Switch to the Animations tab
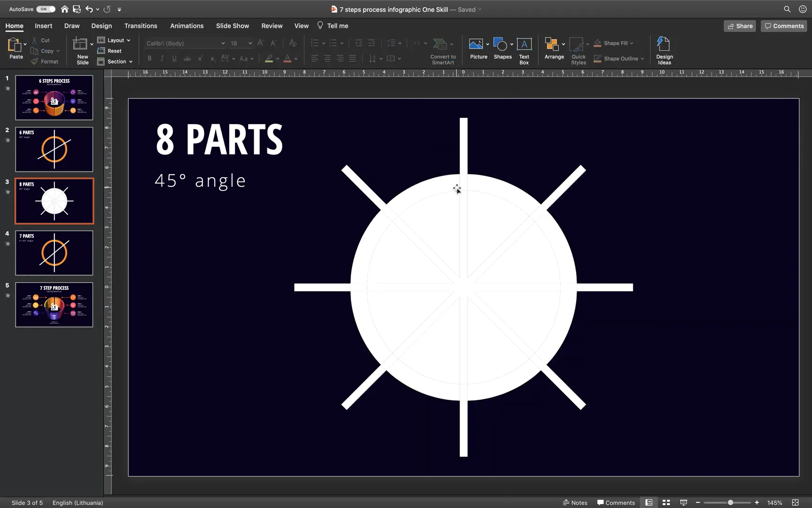Screen dimensions: 812x508 pyautogui.click(x=187, y=26)
